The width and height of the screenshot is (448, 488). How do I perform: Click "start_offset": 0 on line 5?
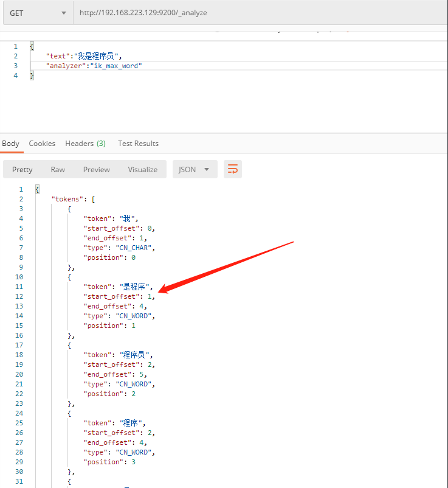coord(117,228)
